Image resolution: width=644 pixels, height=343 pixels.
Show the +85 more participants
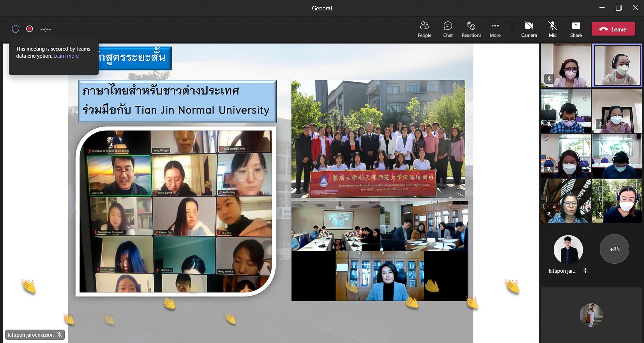pyautogui.click(x=614, y=249)
